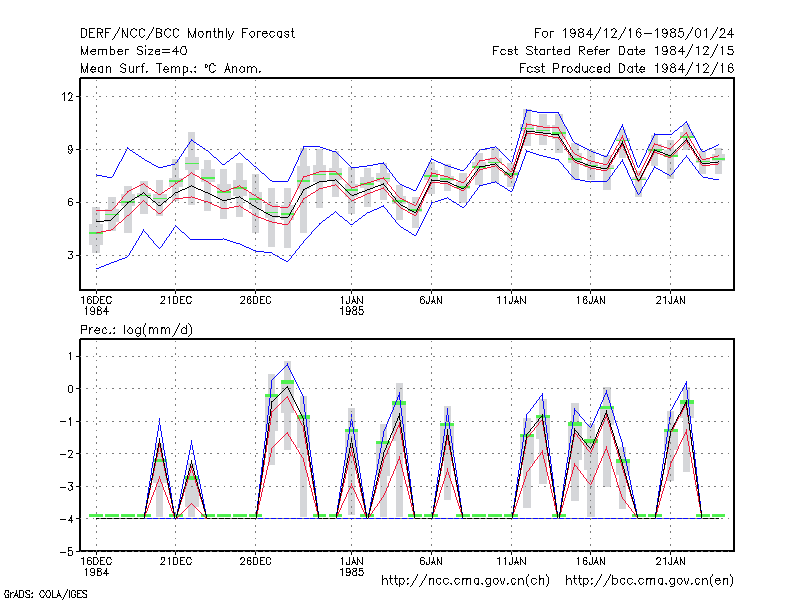Click the 26DEC tick under precipitation chart
Screen dimensions: 800x600
255,562
